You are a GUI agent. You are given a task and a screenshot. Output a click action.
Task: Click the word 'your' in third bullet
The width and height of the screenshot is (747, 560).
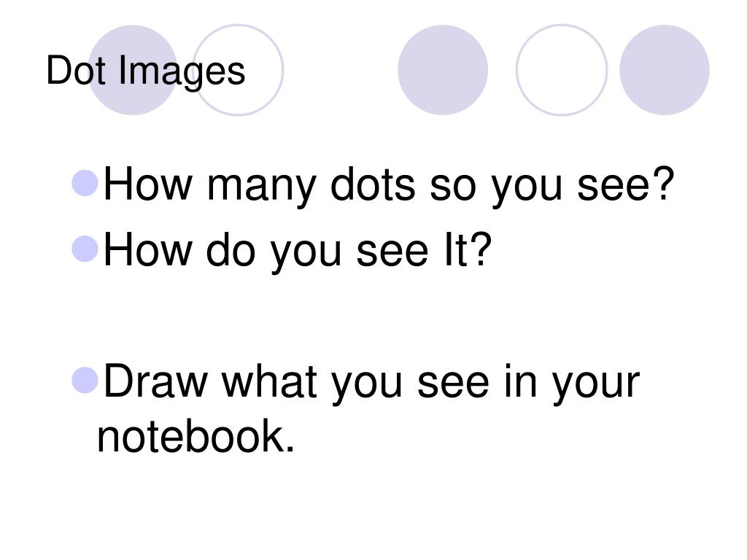point(596,385)
